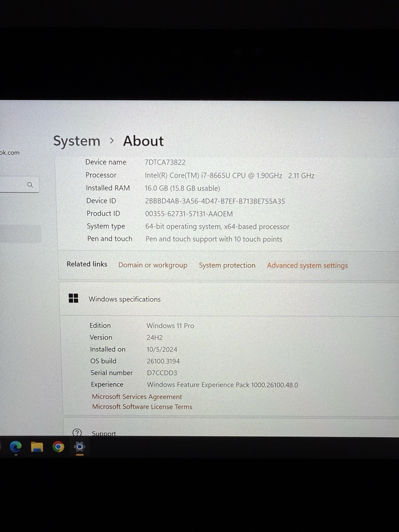Select the edition value Windows 11 Pro

click(170, 326)
